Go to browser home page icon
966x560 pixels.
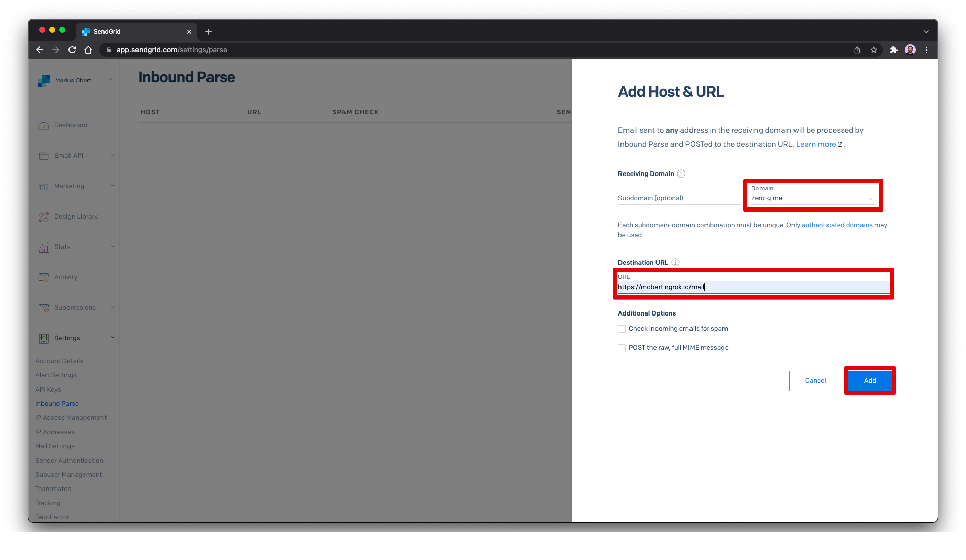pyautogui.click(x=88, y=50)
